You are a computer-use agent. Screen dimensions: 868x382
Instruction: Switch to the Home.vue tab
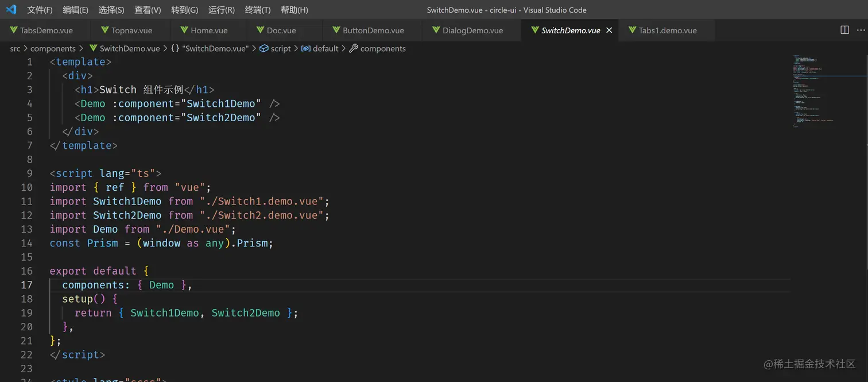coord(208,30)
